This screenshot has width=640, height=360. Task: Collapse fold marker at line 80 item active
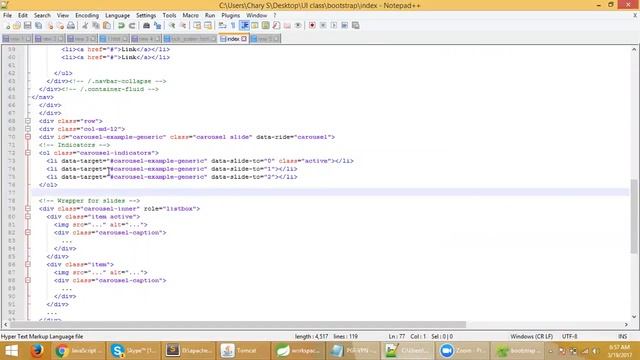28,217
